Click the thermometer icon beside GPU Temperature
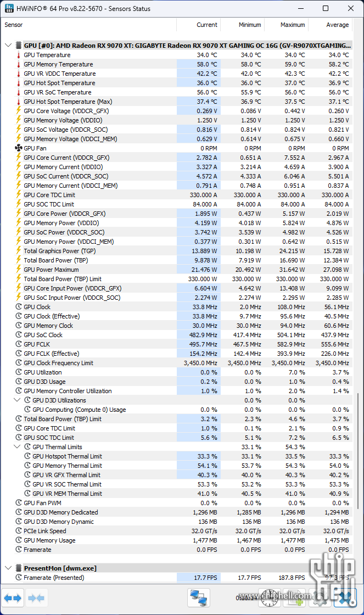The image size is (364, 615). [19, 55]
